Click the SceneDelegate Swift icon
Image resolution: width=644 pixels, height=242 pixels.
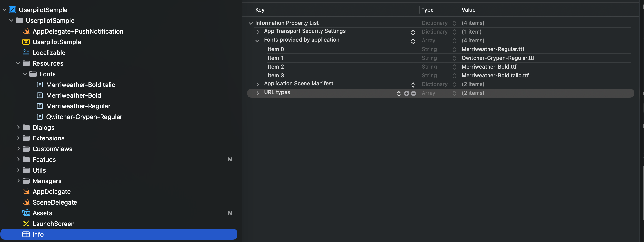[x=26, y=202]
